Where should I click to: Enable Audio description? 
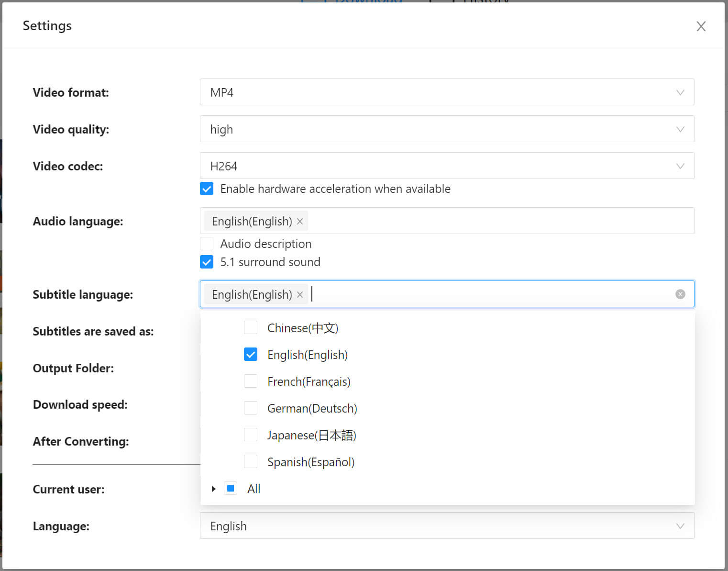[206, 244]
